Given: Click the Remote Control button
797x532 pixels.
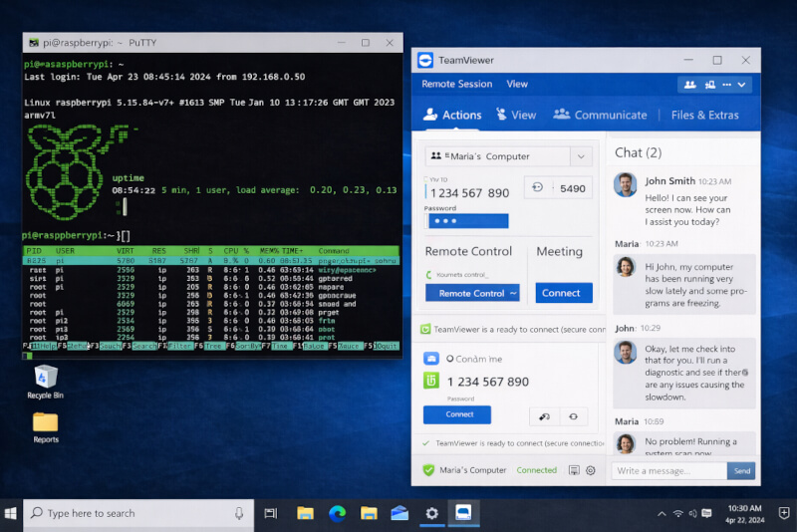Looking at the screenshot, I should 471,293.
